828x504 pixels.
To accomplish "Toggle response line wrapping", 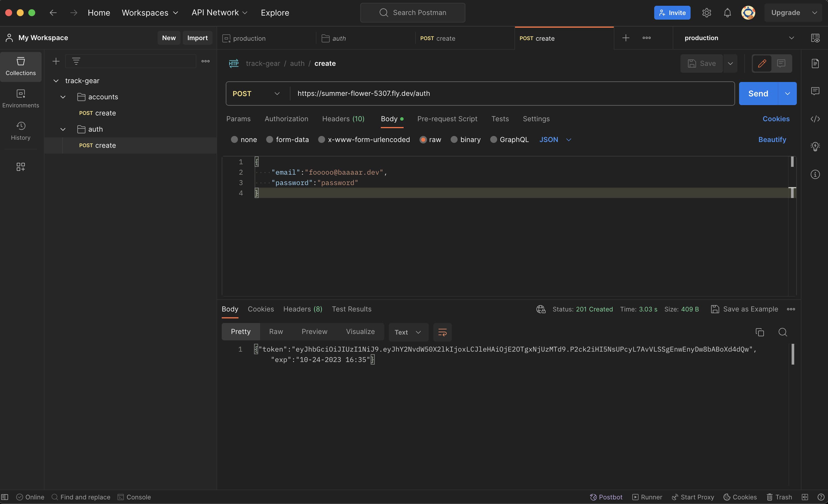I will (442, 332).
